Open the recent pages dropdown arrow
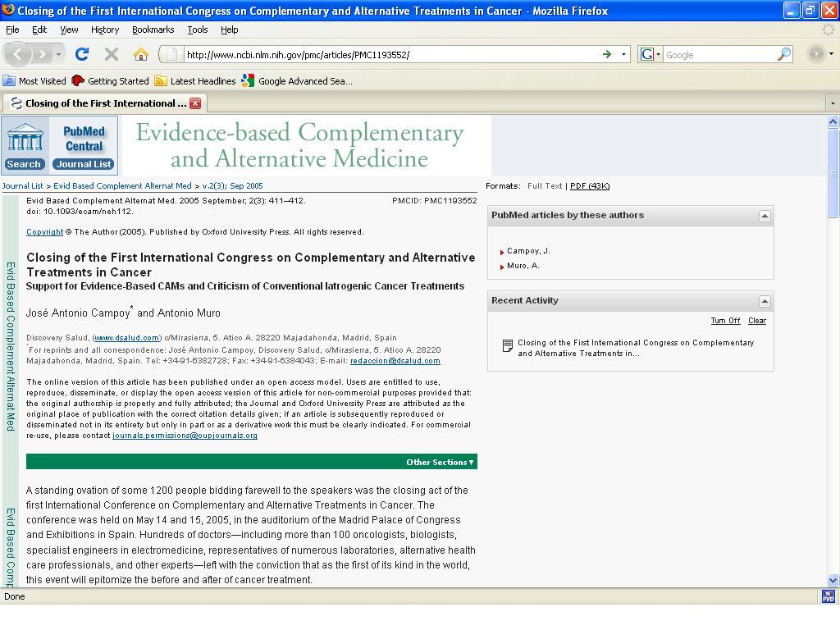 click(x=58, y=55)
